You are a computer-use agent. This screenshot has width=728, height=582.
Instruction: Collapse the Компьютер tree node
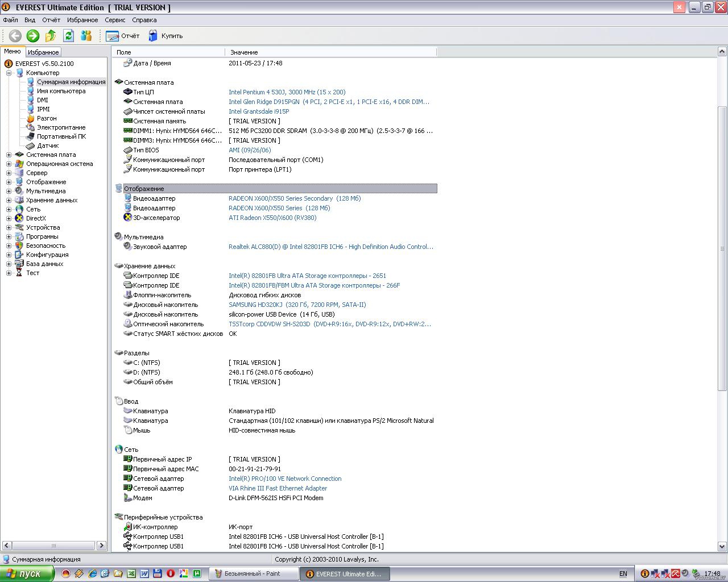point(9,73)
